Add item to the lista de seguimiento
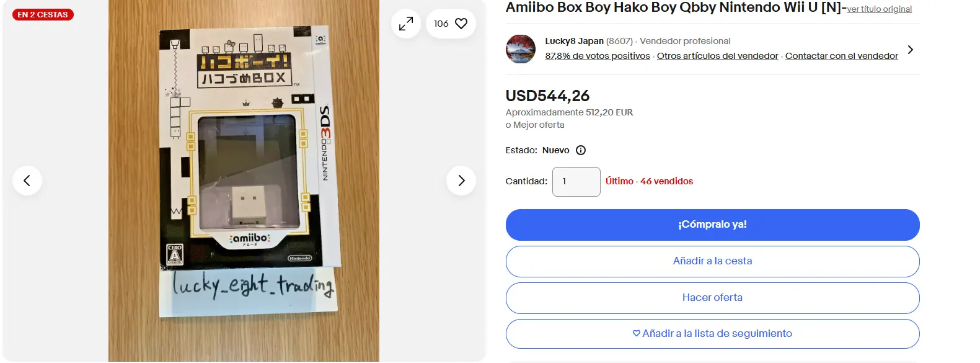This screenshot has height=363, width=980. (712, 334)
